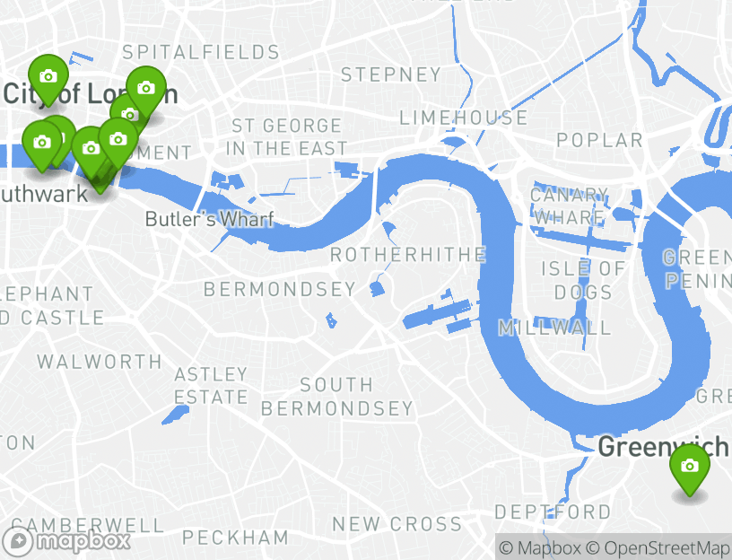This screenshot has height=560, width=732.
Task: Click the Deptford area label
Action: click(x=553, y=512)
